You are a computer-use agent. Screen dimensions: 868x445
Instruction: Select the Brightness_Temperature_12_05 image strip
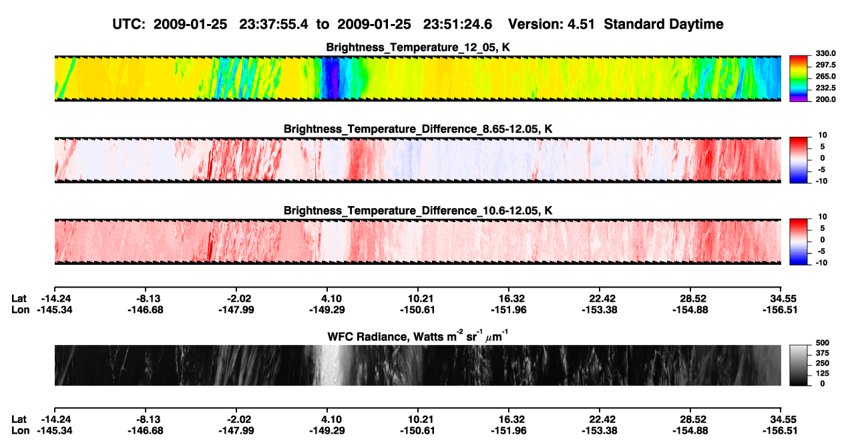(417, 78)
